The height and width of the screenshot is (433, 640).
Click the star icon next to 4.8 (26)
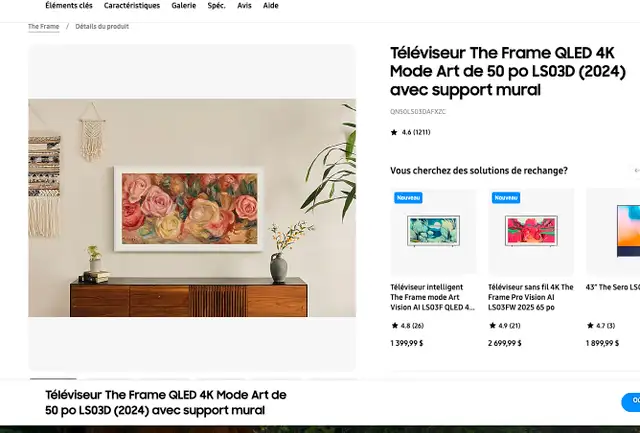(395, 325)
